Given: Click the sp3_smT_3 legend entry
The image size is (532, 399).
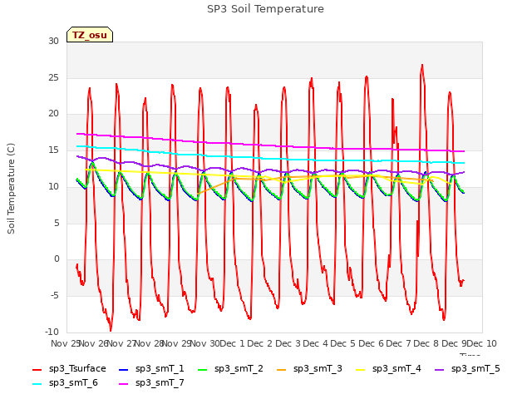Looking at the screenshot, I should (x=309, y=369).
